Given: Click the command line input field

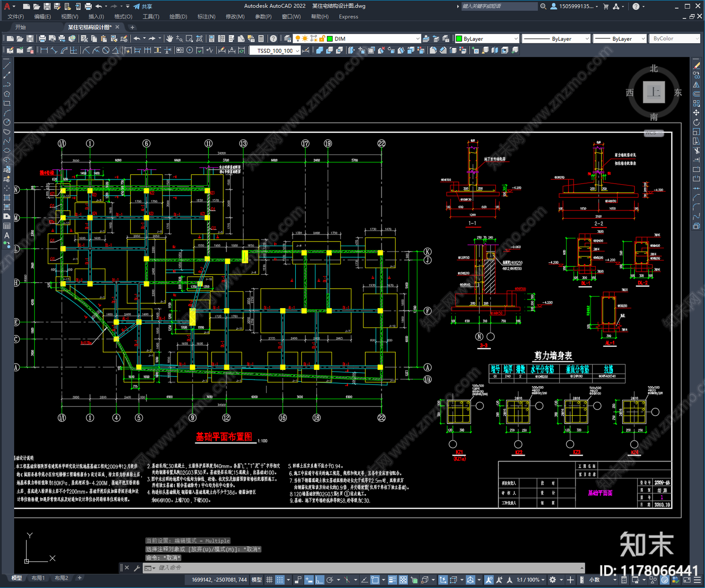Looking at the screenshot, I should (x=364, y=568).
